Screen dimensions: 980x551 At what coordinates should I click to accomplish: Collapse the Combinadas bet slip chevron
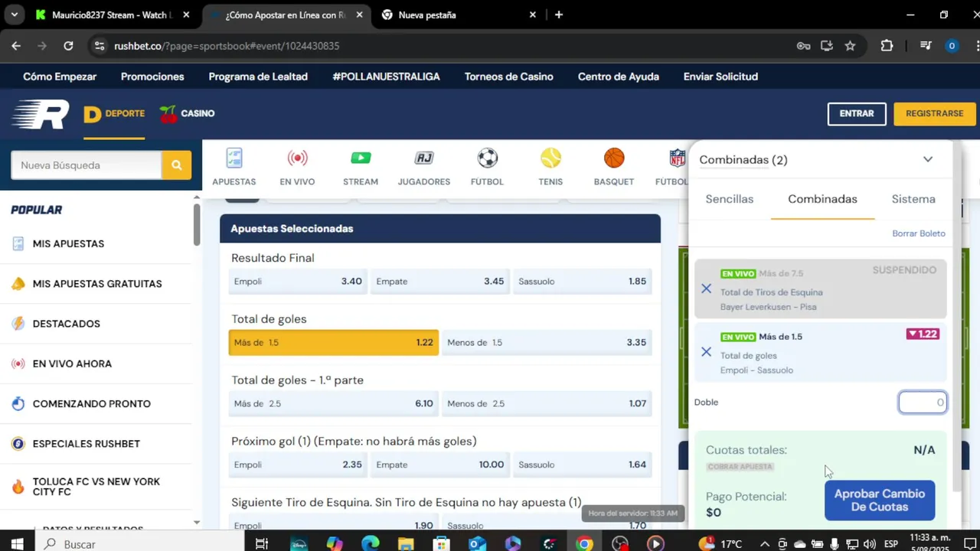click(928, 160)
